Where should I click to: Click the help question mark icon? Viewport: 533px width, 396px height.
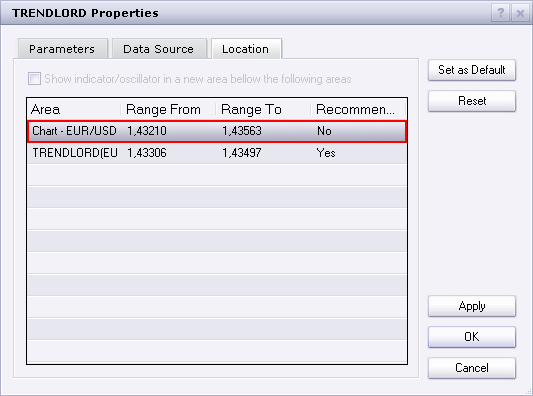[x=500, y=13]
